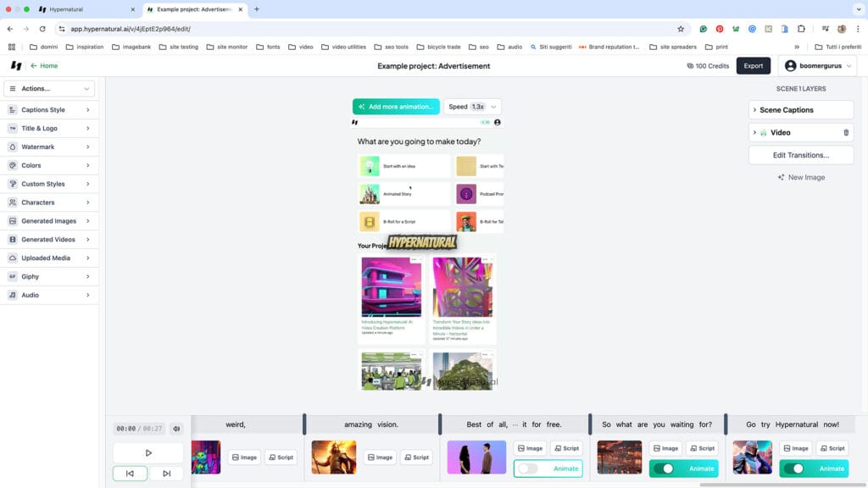Delete the Video layer with trash icon
This screenshot has width=868, height=488.
[845, 133]
